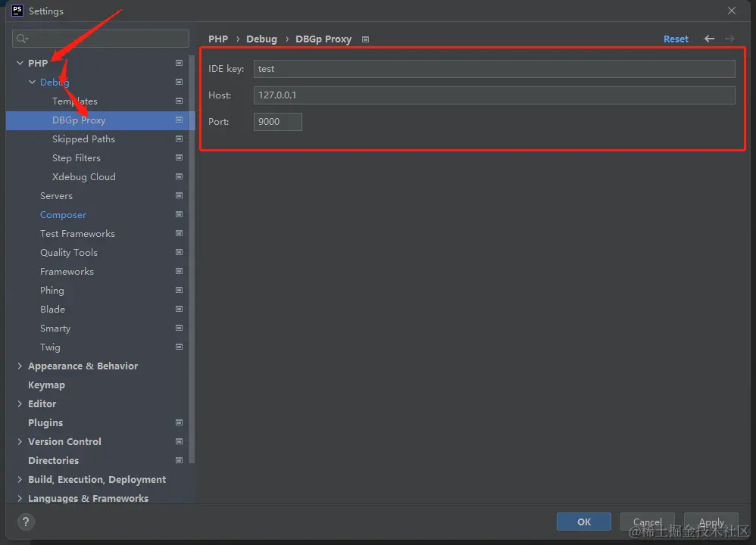Click the project-level icon beside DBGp Proxy row
Viewport: 756px width, 545px height.
click(179, 120)
